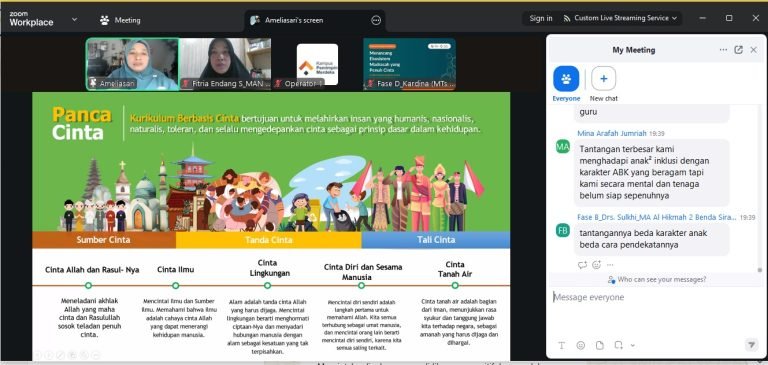Screen dimensions: 768x365
Task: Select Fitria Endang's video thumbnail
Action: (x=225, y=64)
